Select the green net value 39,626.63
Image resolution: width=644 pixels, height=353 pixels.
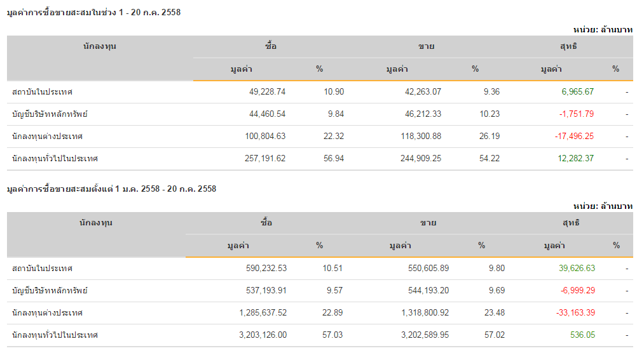pyautogui.click(x=577, y=269)
